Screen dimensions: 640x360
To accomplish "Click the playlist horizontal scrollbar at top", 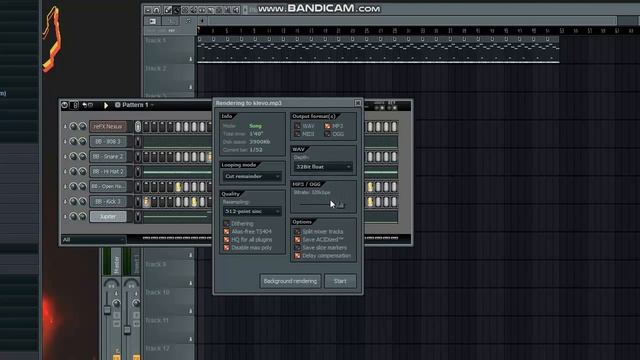I will click(412, 21).
